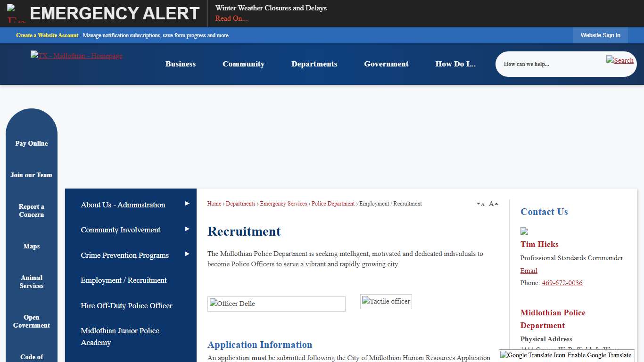Image resolution: width=644 pixels, height=362 pixels.
Task: Select the larger font size A control
Action: (x=493, y=203)
